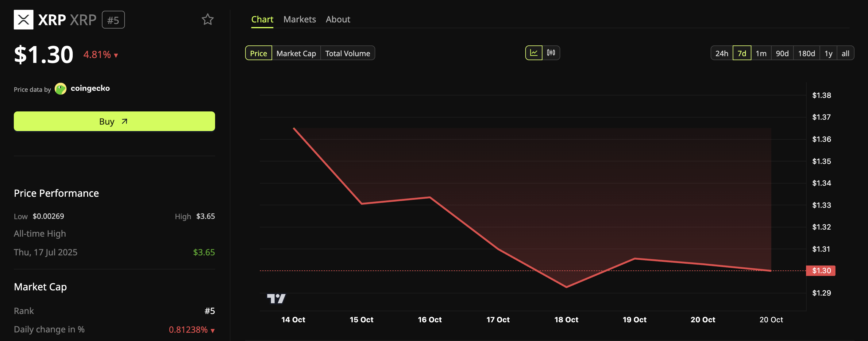Click the #5 rank badge
Image resolution: width=868 pixels, height=341 pixels.
click(x=113, y=20)
